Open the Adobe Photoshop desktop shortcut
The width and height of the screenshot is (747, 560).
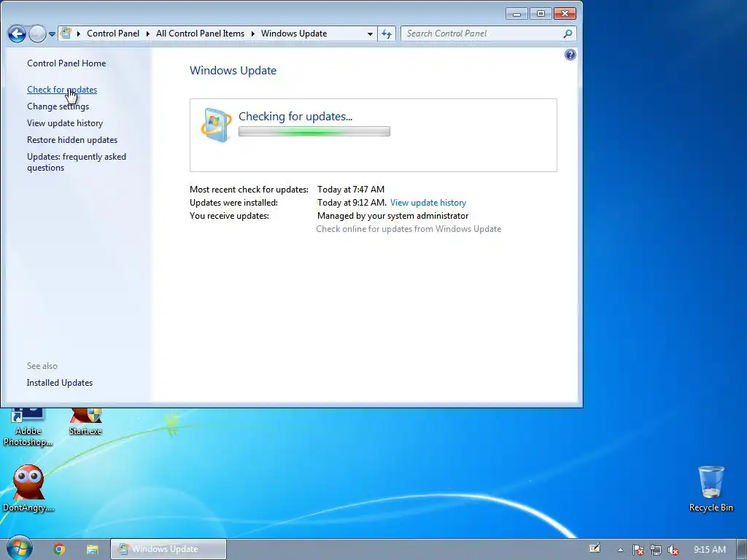coord(28,427)
